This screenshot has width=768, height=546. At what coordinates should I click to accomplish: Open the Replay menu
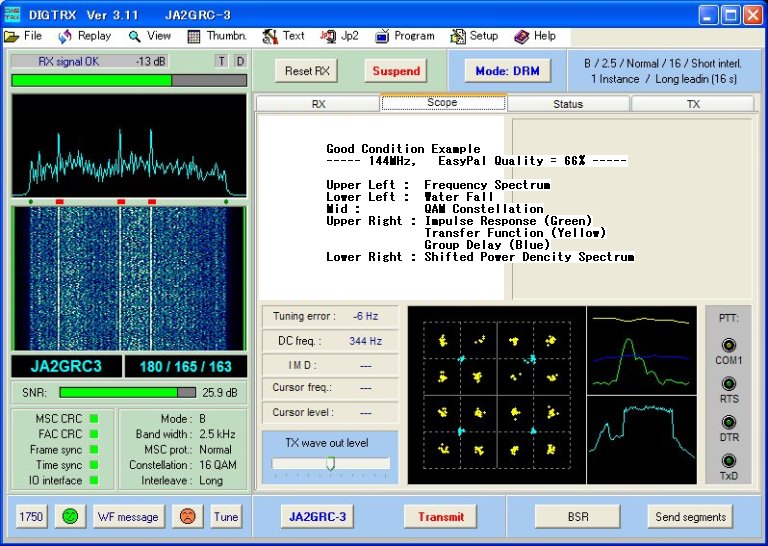(x=85, y=36)
